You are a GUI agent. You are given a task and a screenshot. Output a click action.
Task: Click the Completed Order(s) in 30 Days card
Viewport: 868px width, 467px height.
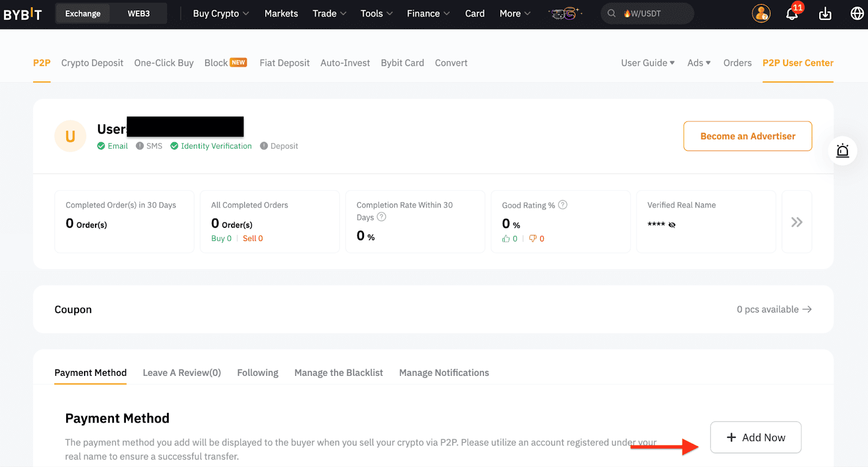(124, 222)
